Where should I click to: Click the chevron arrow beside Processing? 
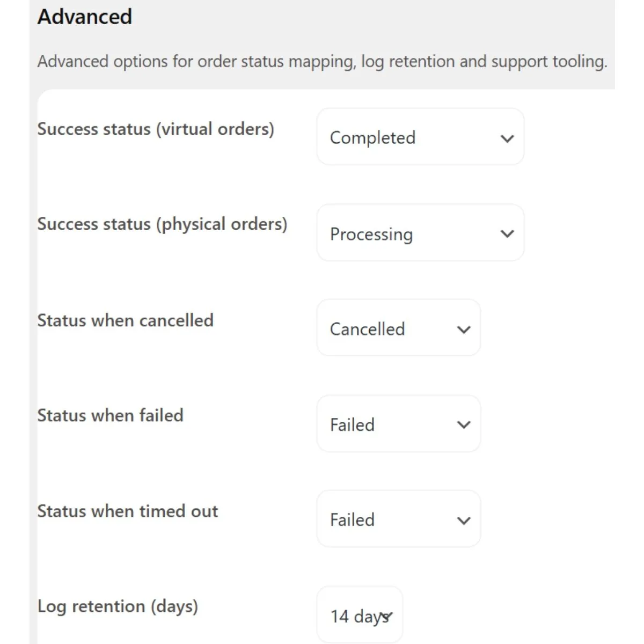coord(507,233)
